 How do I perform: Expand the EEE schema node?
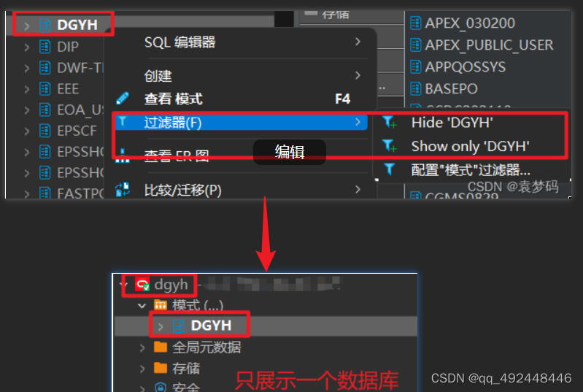(x=26, y=89)
